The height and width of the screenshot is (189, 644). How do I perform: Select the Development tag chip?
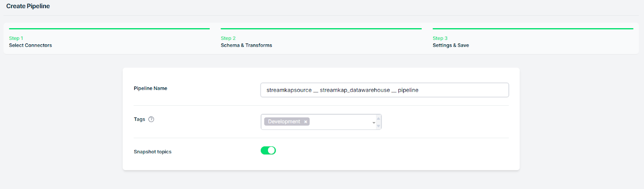pos(287,122)
